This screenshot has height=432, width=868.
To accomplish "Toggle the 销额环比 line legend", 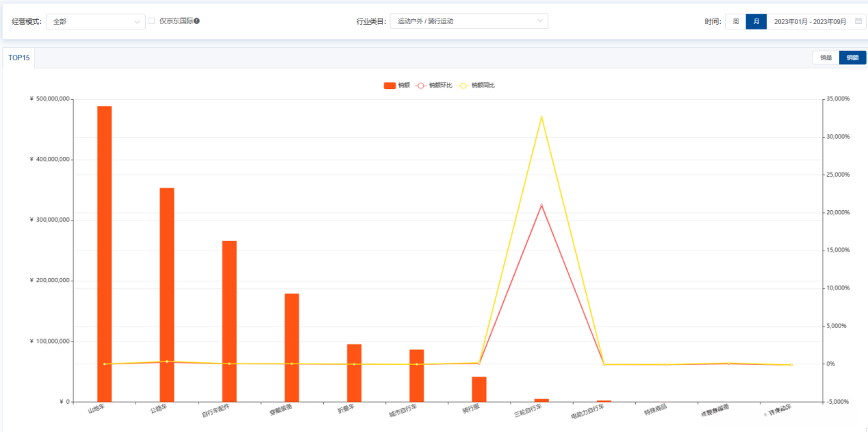I will click(434, 86).
